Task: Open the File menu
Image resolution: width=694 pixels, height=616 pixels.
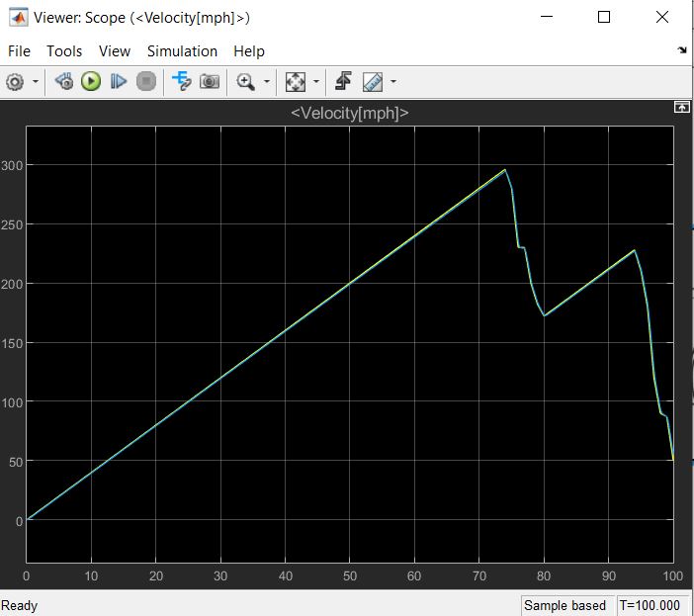Action: (19, 50)
